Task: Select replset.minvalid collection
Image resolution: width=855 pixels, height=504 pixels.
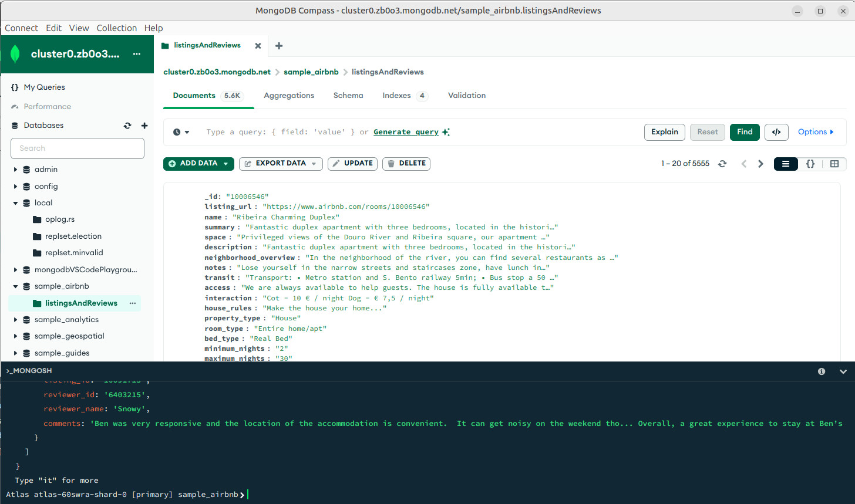Action: pos(74,253)
